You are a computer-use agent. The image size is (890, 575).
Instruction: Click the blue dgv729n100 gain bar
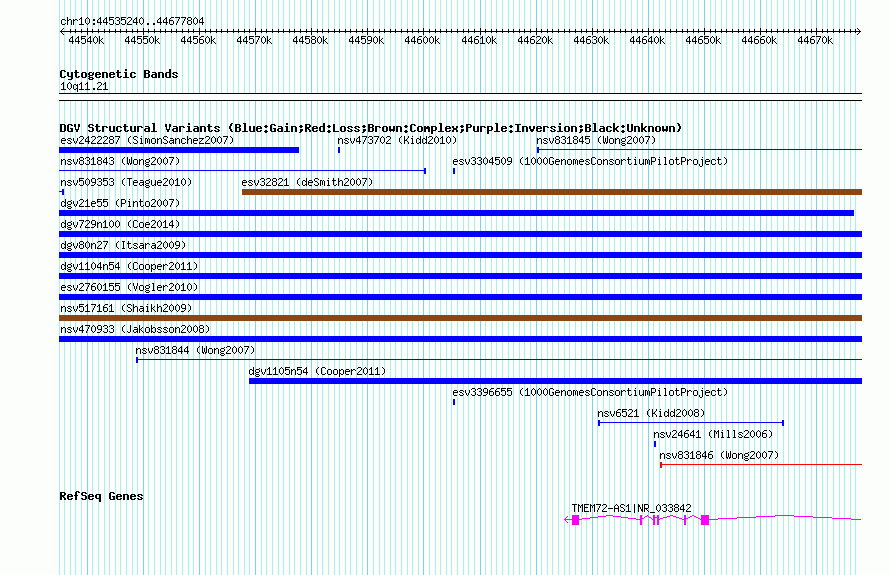click(x=460, y=234)
